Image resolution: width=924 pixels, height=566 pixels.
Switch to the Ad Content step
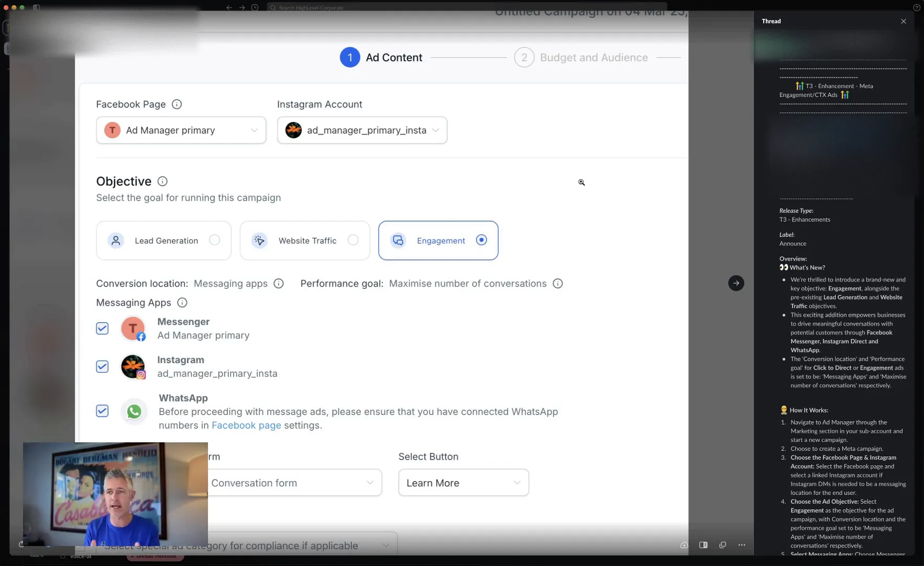coord(394,58)
